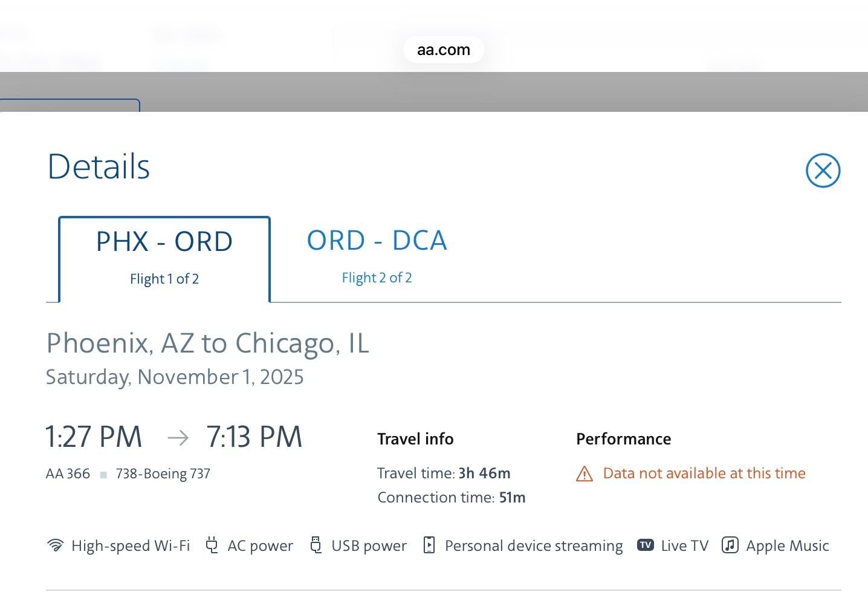This screenshot has height=592, width=868.
Task: Click the Details heading
Action: pos(99,166)
